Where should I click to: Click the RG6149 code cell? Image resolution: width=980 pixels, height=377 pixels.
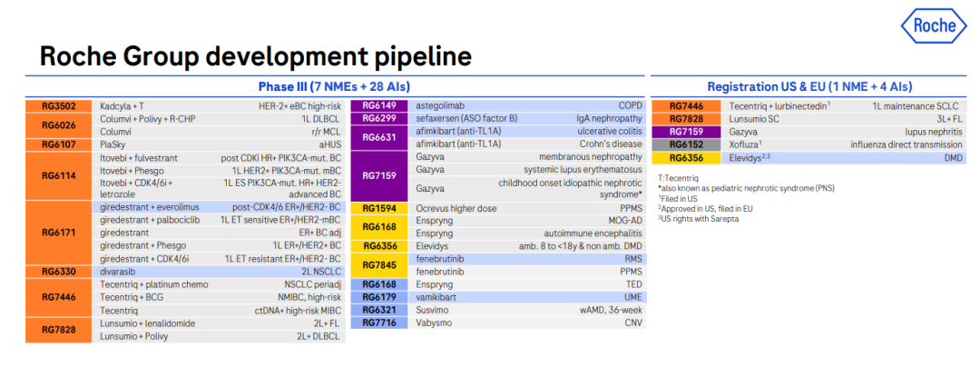pyautogui.click(x=378, y=106)
